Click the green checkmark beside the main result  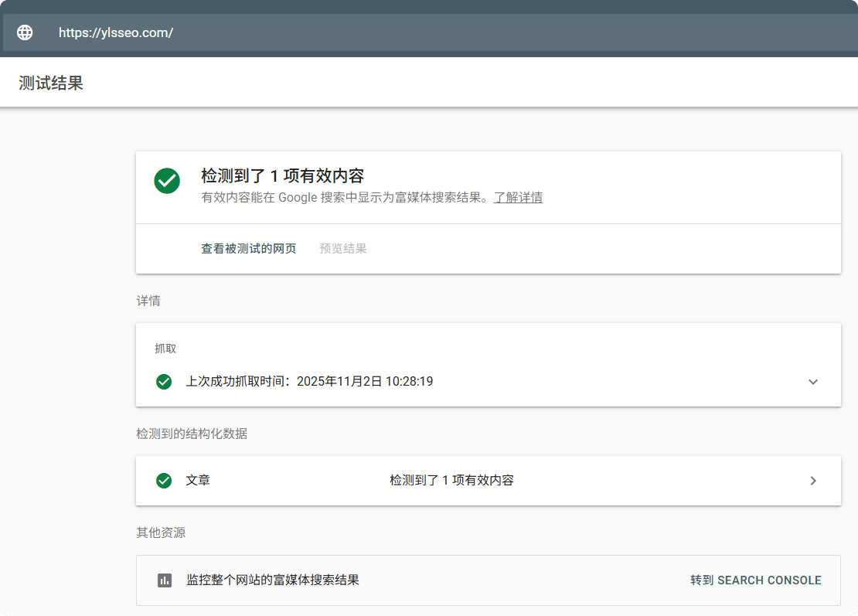[x=167, y=181]
